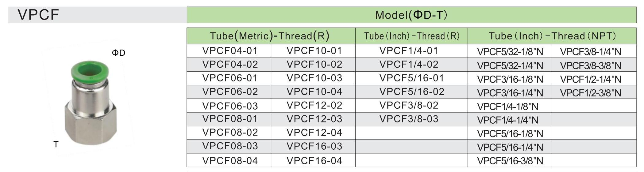Screen dimensions: 644x172
Task: Select model VPCF12-02
Action: pos(314,106)
